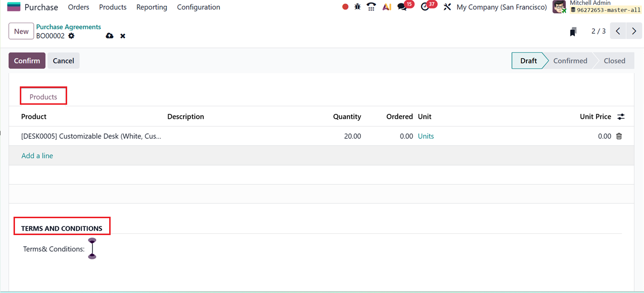Save record with the cloud upload icon
This screenshot has width=644, height=293.
coord(110,36)
